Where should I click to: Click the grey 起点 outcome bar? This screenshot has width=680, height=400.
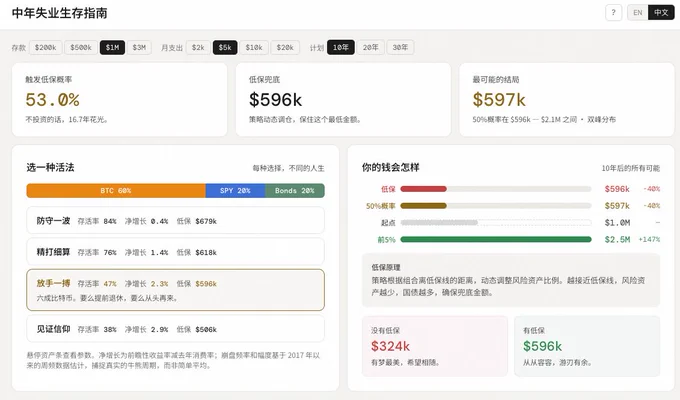[x=439, y=223]
